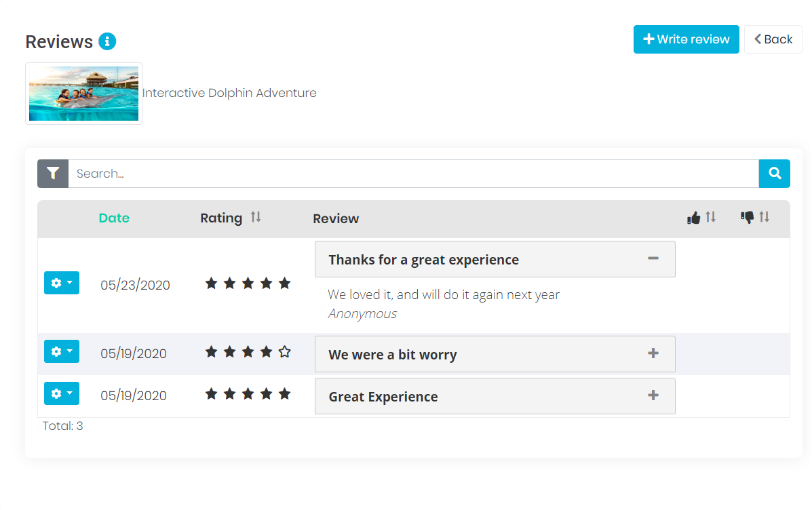Open the filter funnel icon
Image resolution: width=812 pixels, height=510 pixels.
(53, 174)
